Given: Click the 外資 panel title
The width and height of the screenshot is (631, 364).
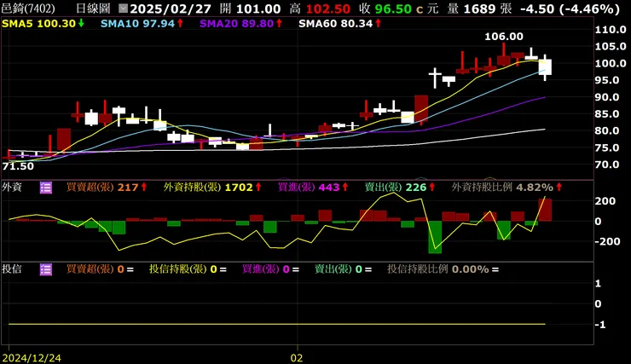Looking at the screenshot, I should (12, 187).
